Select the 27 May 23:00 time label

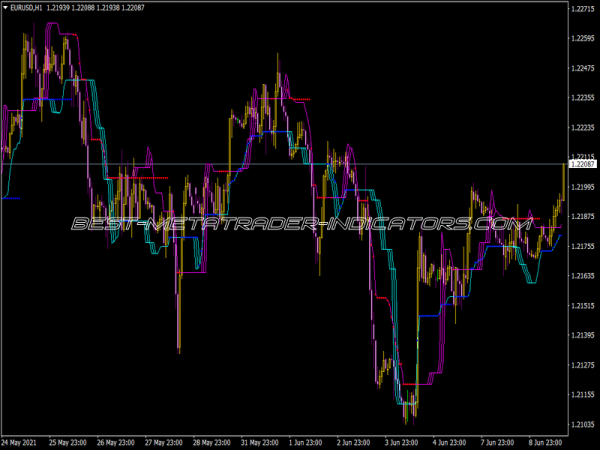click(167, 441)
